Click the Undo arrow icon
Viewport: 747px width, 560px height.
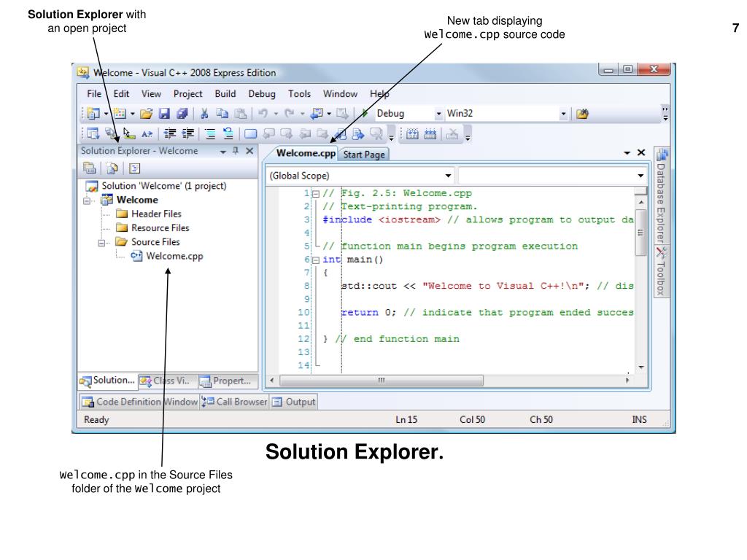pyautogui.click(x=263, y=114)
